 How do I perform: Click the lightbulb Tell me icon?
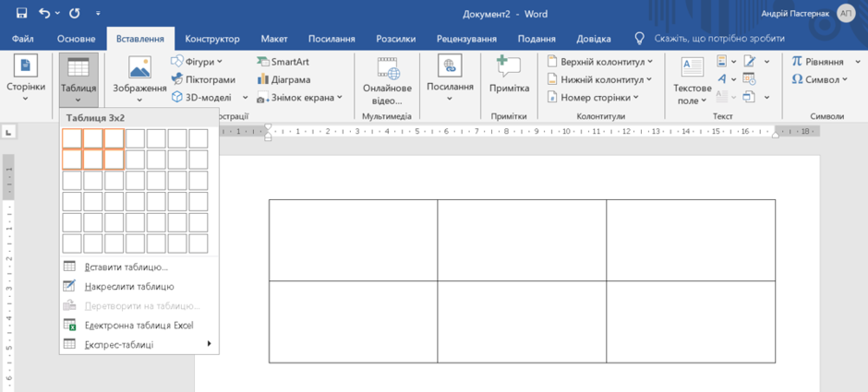click(x=639, y=39)
